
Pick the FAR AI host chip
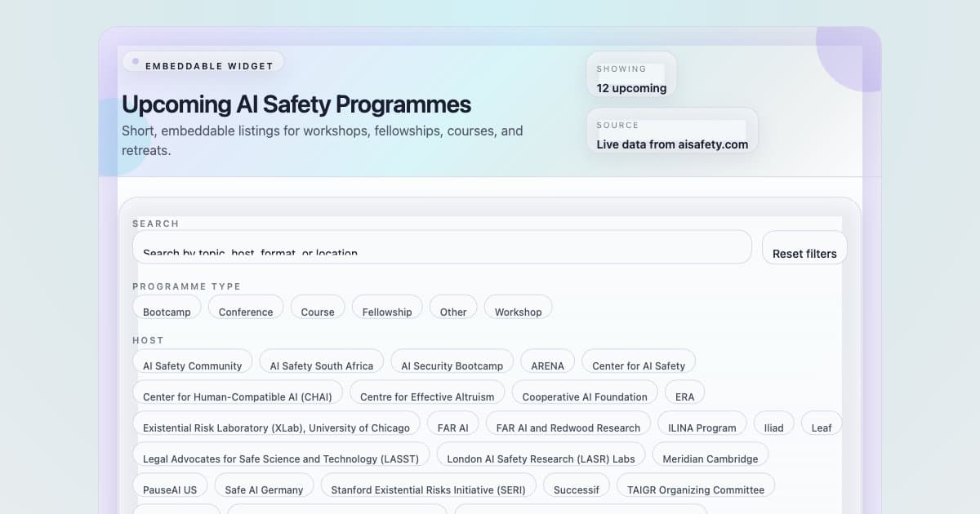tap(453, 423)
